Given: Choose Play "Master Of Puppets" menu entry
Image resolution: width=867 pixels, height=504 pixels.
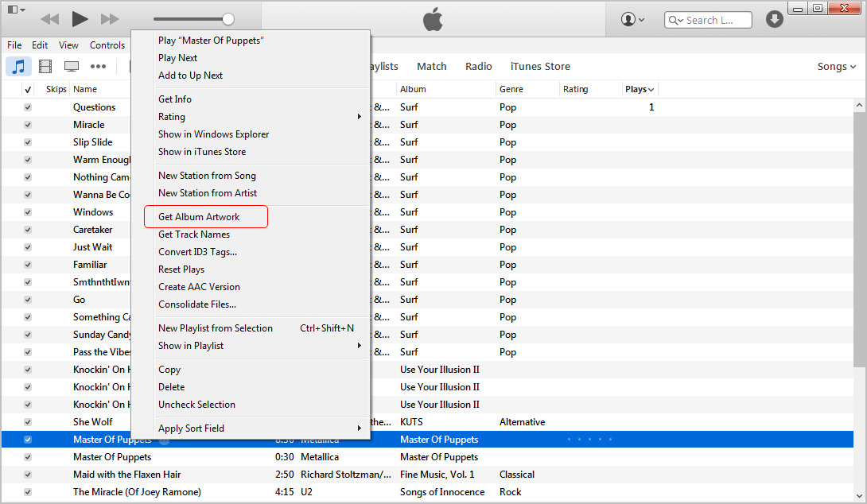Looking at the screenshot, I should coord(211,41).
